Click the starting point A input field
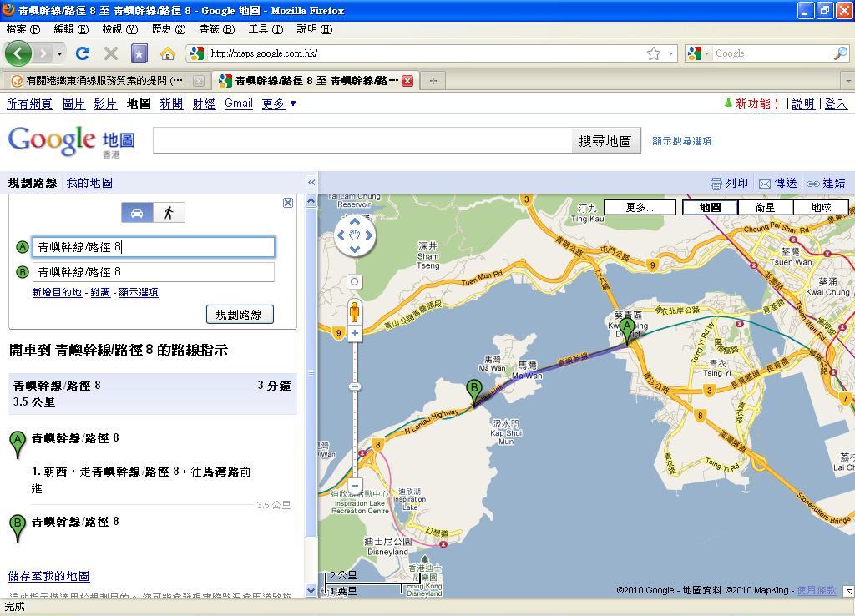 click(154, 247)
